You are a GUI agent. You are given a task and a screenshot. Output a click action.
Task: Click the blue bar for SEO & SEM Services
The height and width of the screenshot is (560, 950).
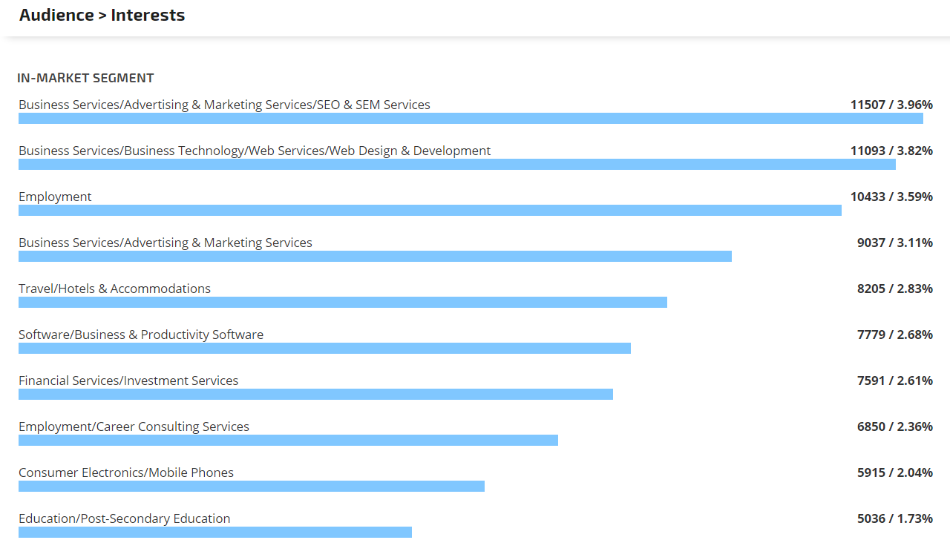tap(471, 119)
